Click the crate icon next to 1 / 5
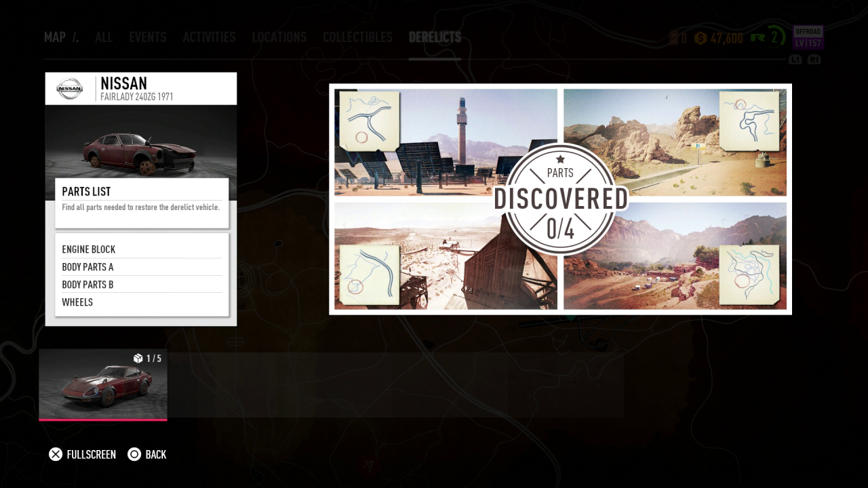Screen dimensions: 868x488 pos(138,359)
